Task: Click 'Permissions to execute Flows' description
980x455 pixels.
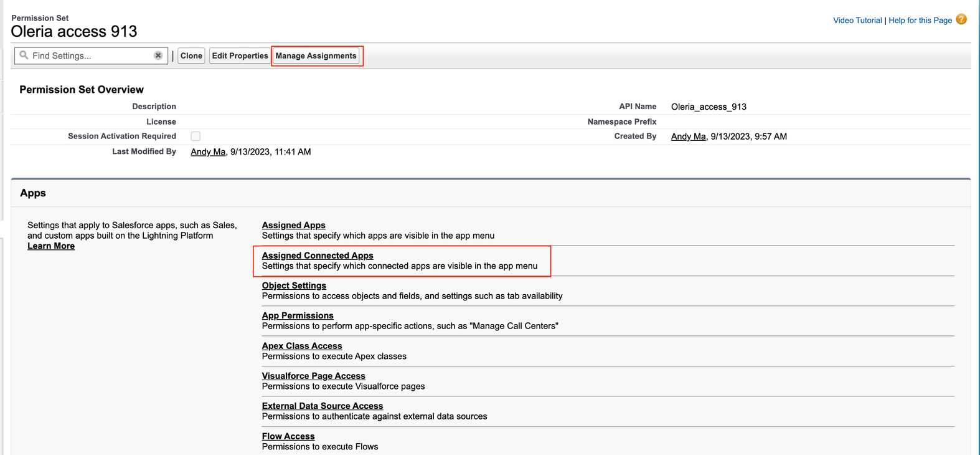Action: [x=320, y=447]
